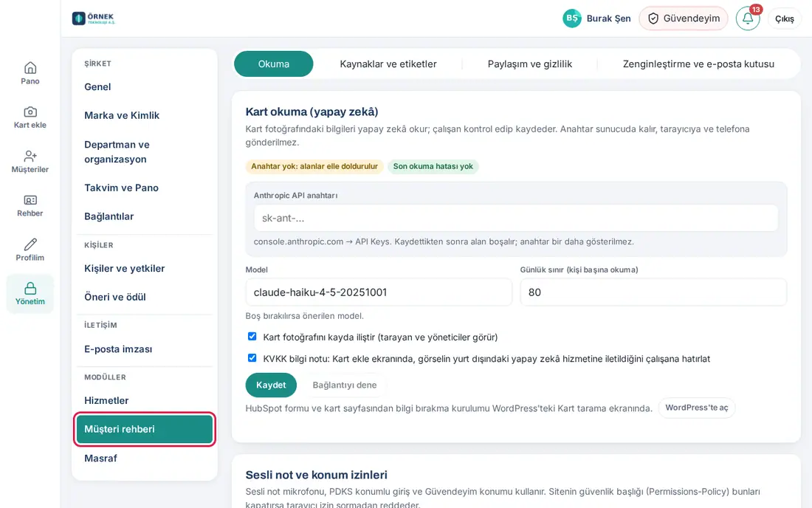Viewport: 812px width, 508px height.
Task: Uncheck the KVKK bilgi notu checkbox
Action: click(252, 358)
